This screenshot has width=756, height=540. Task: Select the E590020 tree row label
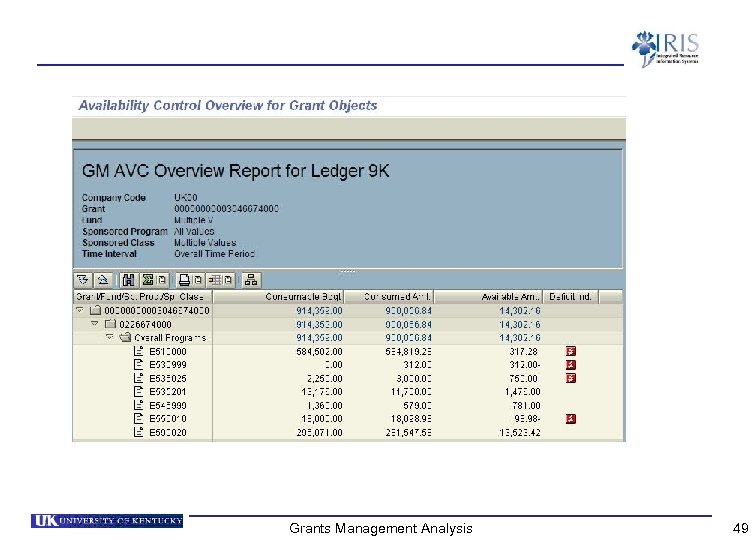pyautogui.click(x=168, y=432)
